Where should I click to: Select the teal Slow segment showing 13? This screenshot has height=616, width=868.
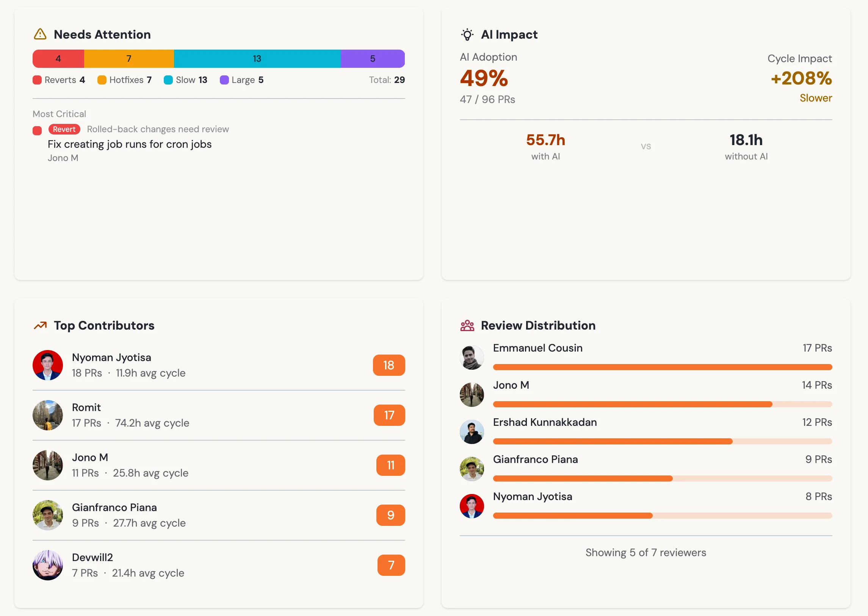257,59
